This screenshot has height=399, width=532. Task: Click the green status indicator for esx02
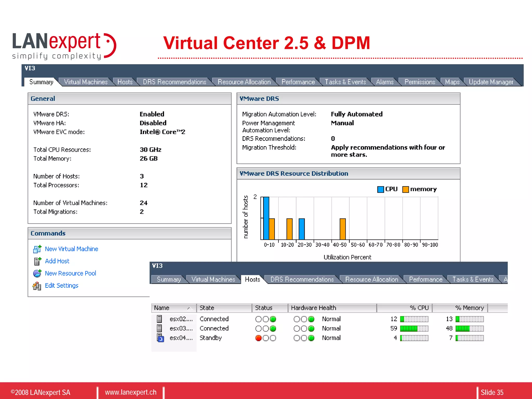click(273, 319)
